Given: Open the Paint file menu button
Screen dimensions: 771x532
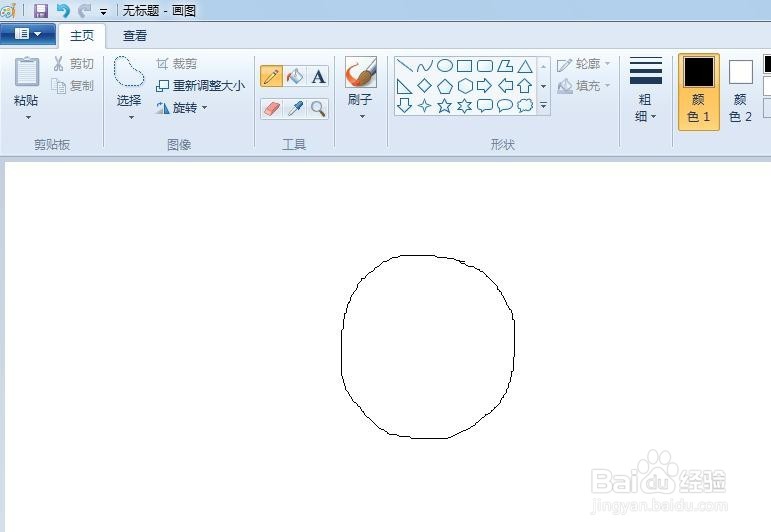Looking at the screenshot, I should point(28,34).
